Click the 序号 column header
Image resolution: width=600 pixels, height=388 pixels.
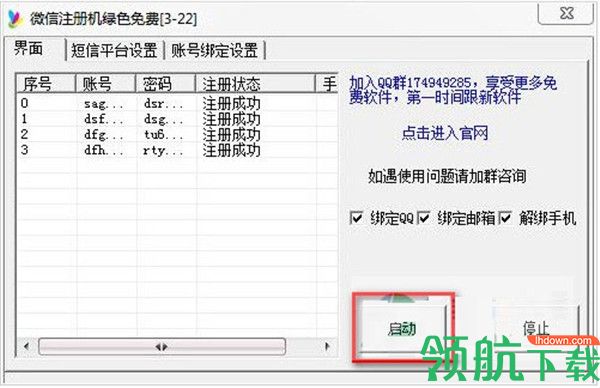click(x=46, y=83)
